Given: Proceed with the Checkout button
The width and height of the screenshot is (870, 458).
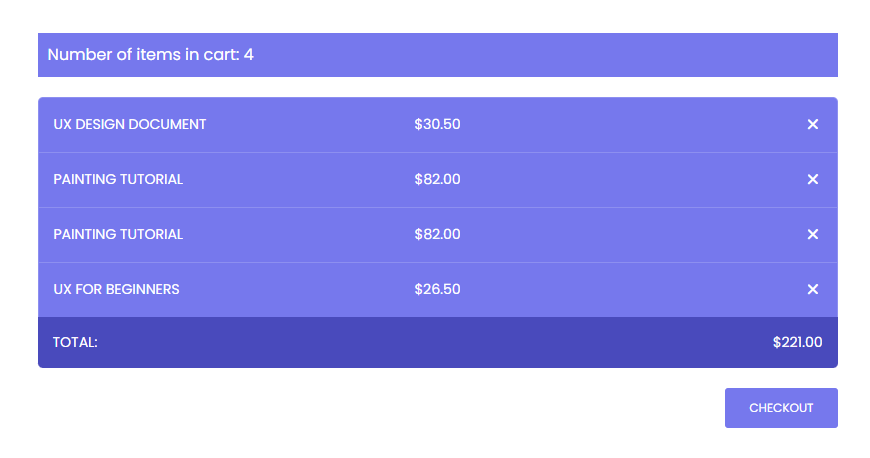Looking at the screenshot, I should [780, 408].
